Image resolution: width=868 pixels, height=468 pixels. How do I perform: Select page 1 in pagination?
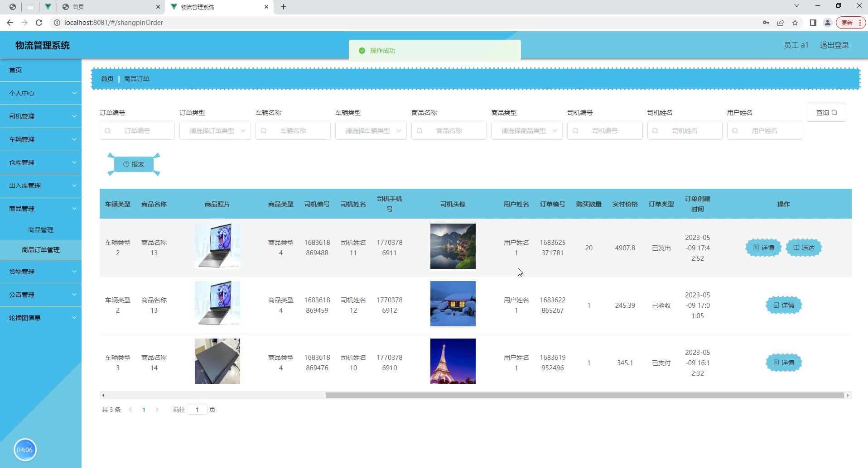tap(144, 410)
